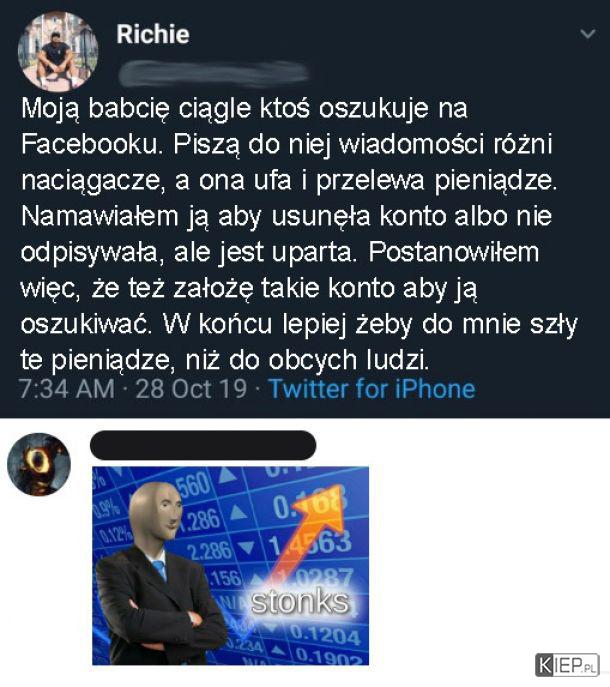
Task: Select the 0.1204 value in meme
Action: click(325, 634)
